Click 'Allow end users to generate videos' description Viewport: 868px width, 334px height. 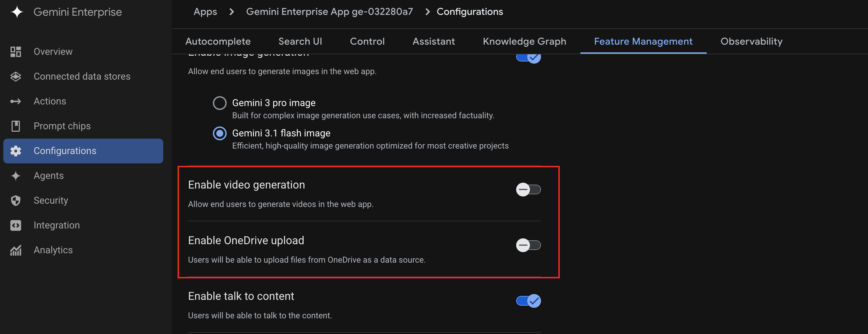coord(281,204)
